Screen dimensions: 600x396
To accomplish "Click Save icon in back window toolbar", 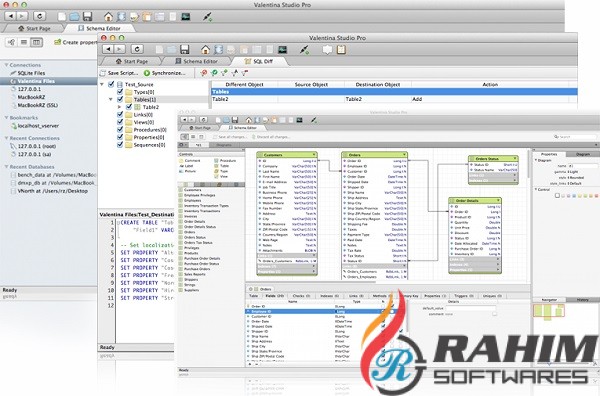I will 88,16.
